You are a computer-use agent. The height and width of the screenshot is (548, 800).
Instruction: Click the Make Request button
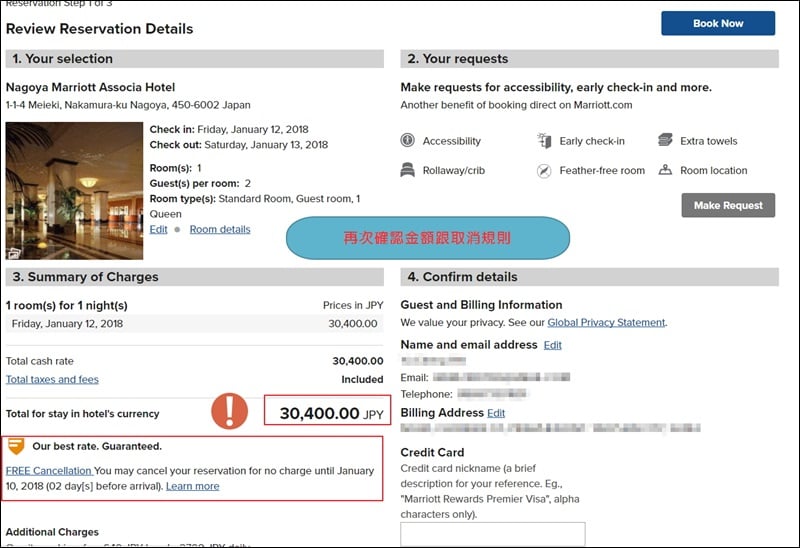click(728, 205)
